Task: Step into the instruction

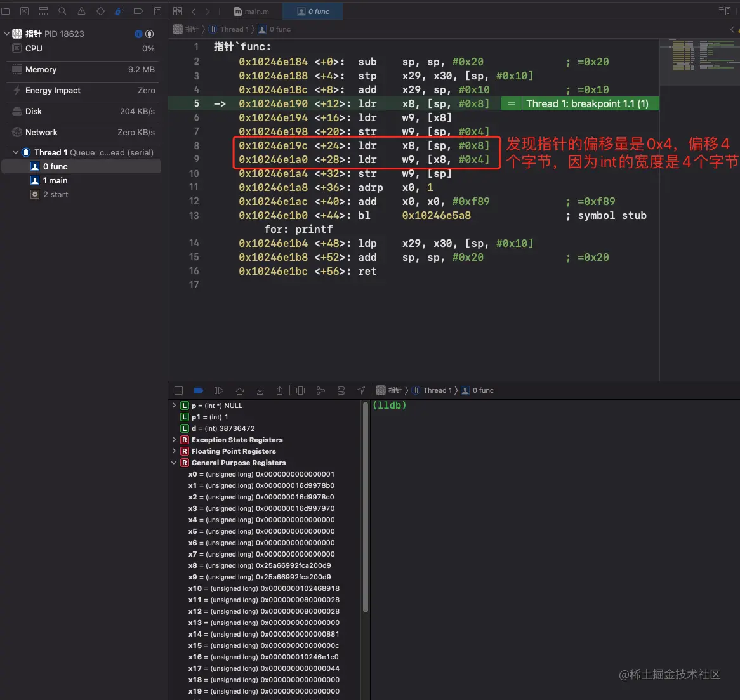Action: [260, 390]
